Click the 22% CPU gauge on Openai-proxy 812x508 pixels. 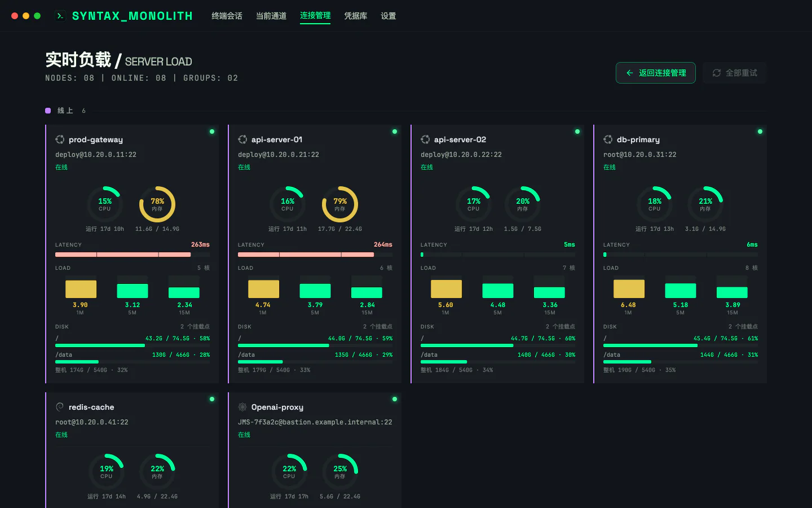coord(289,472)
